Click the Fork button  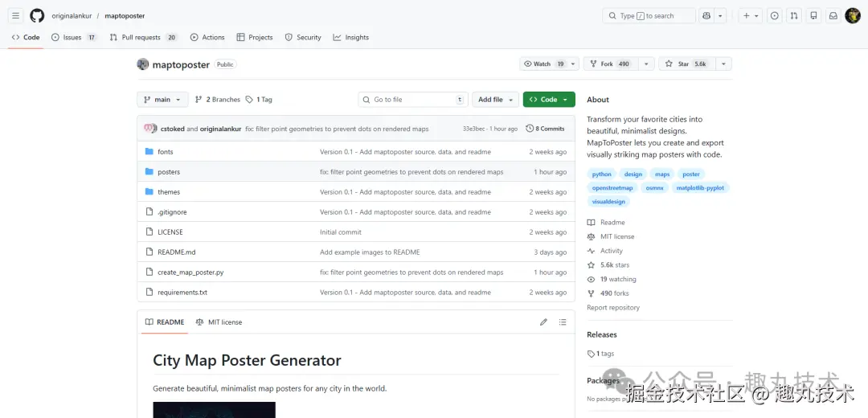[611, 64]
